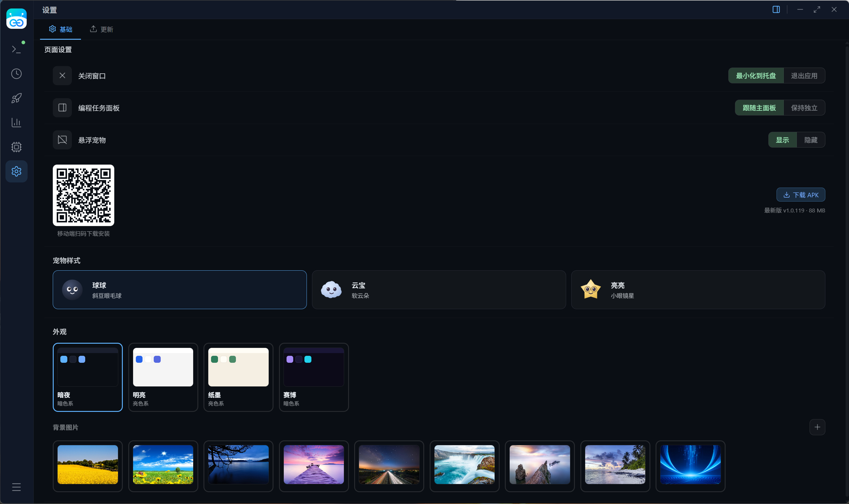Set floating pet to 显示
849x504 pixels.
click(782, 140)
